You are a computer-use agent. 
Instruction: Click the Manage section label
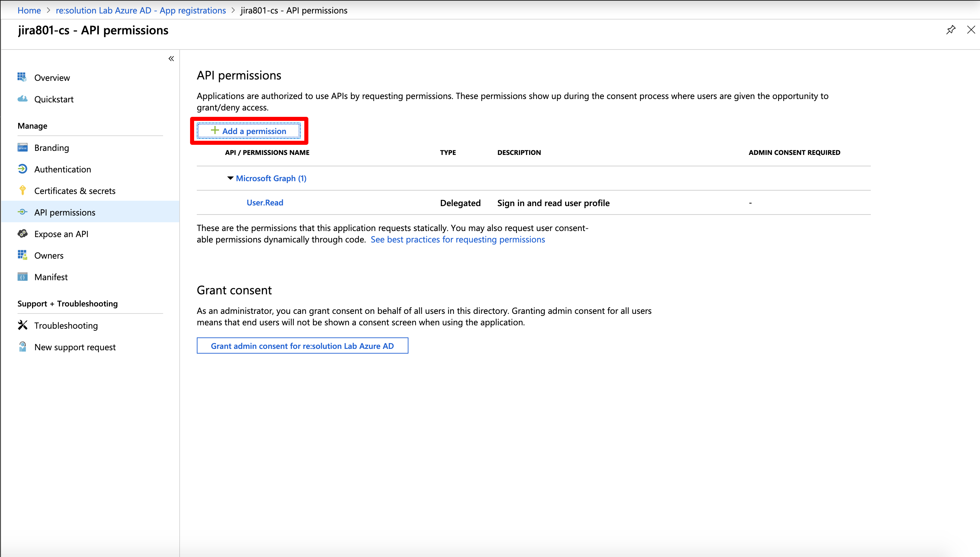(33, 126)
